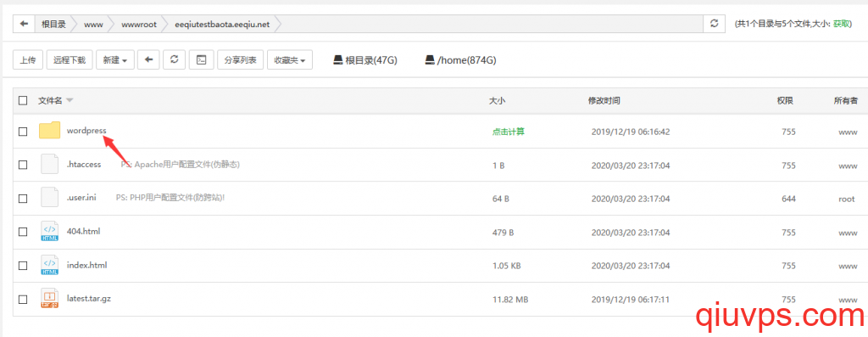Click the latest.tar.gz archive icon

click(x=50, y=299)
